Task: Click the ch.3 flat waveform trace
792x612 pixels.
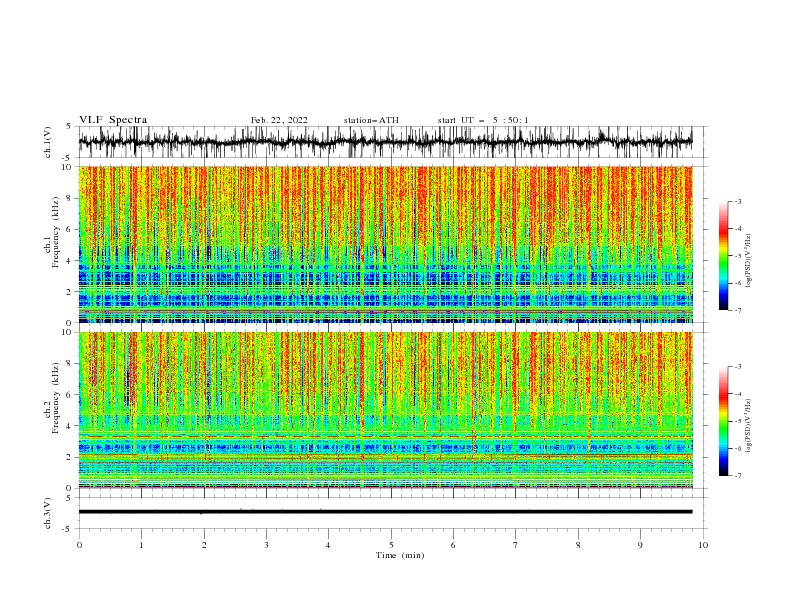Action: [385, 512]
